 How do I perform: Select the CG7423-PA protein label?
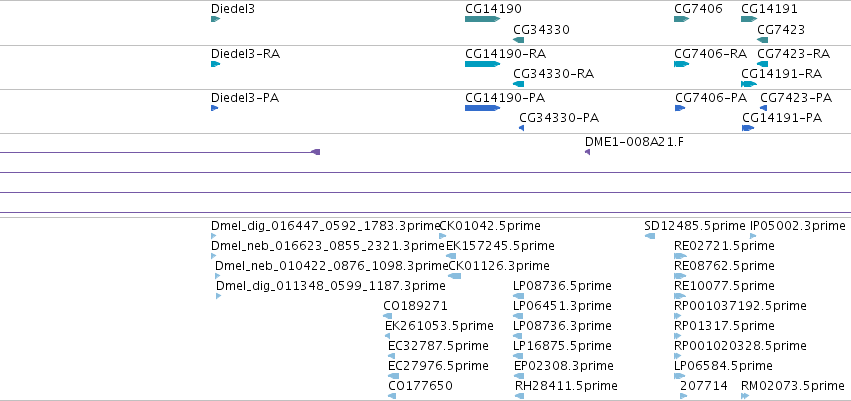796,98
